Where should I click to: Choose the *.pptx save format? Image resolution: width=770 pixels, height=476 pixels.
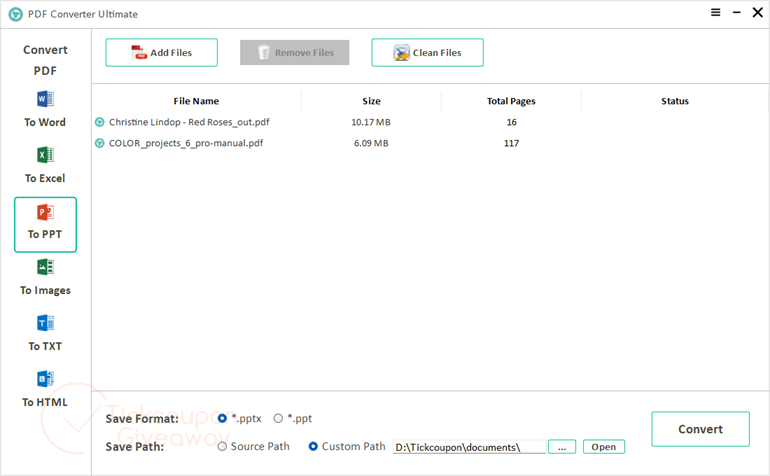(222, 419)
